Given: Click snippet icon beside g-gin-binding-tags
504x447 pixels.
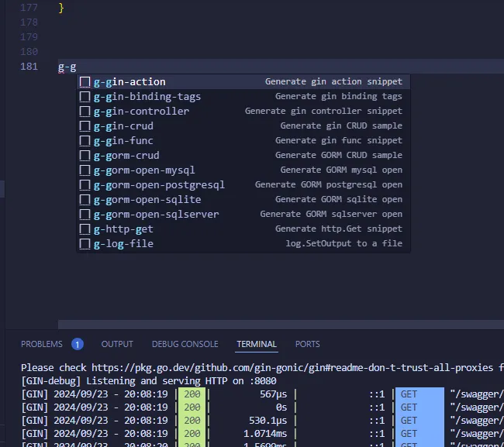Looking at the screenshot, I should (x=85, y=97).
